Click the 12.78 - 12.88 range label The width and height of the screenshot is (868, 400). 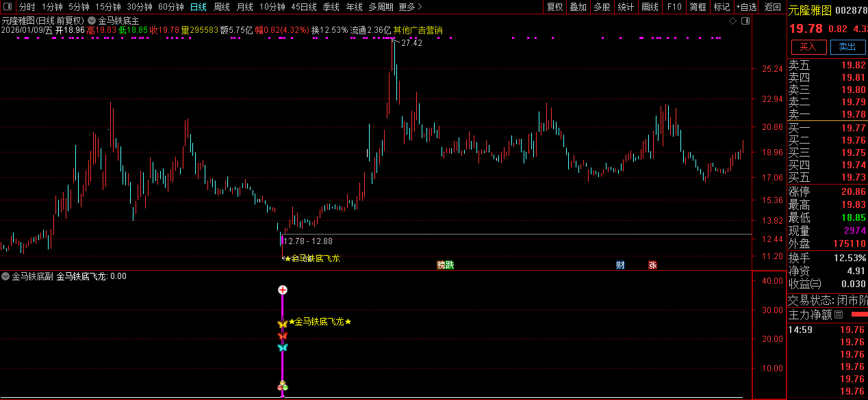[308, 241]
